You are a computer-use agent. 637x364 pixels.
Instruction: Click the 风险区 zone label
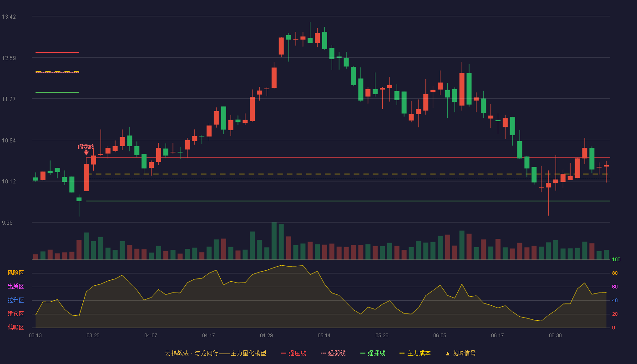pos(15,273)
